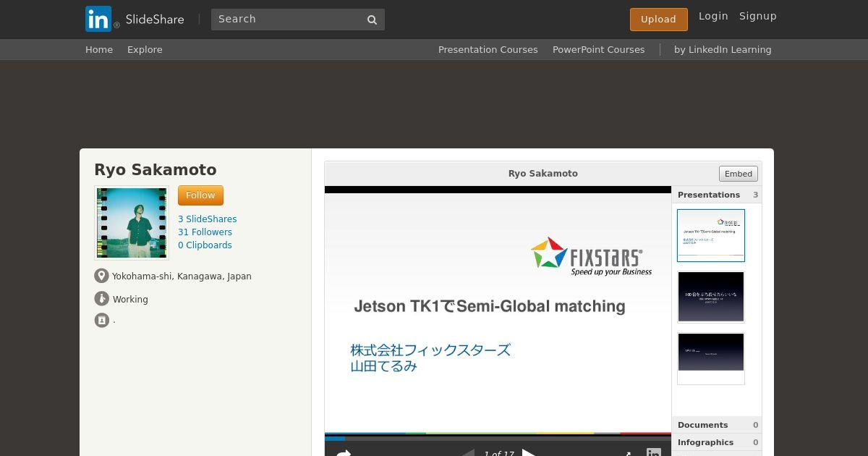Viewport: 868px width, 456px height.
Task: Click the orange Upload button
Action: tap(658, 20)
